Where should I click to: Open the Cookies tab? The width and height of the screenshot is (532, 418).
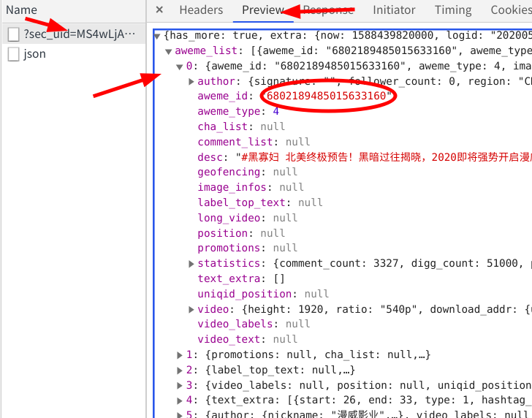(510, 10)
